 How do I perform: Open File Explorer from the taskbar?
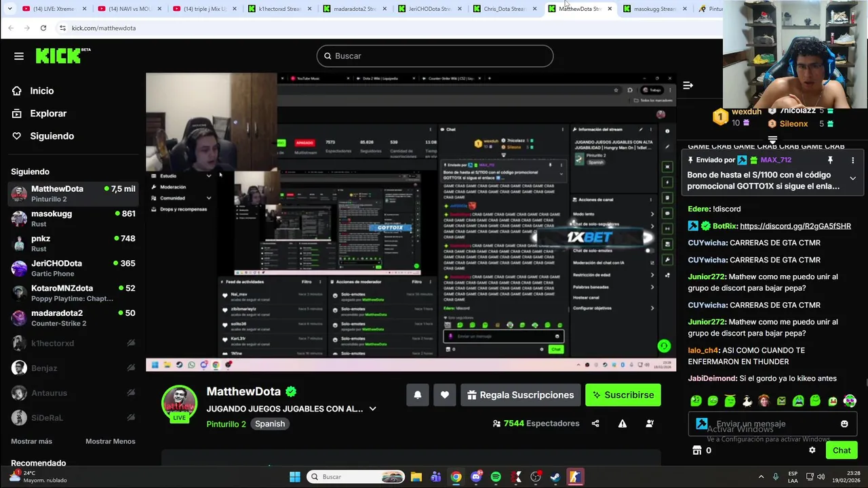(416, 477)
